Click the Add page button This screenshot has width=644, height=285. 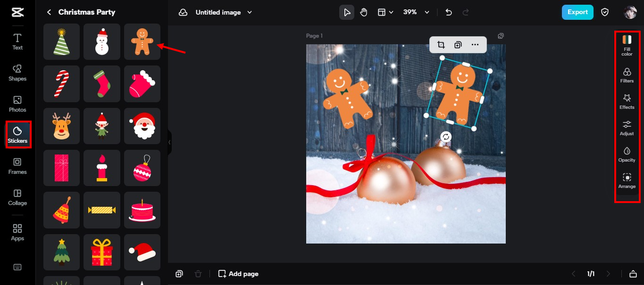[238, 274]
